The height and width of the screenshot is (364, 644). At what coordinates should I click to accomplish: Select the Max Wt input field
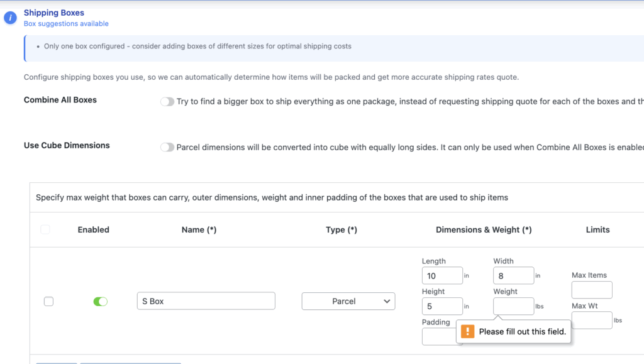pos(591,320)
